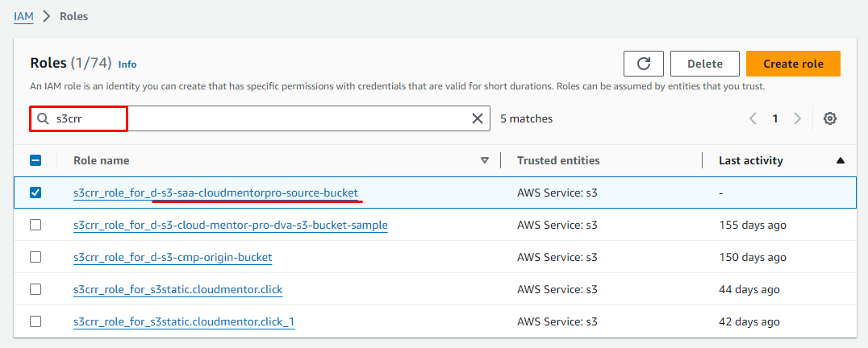
Task: Click the refresh roles icon button
Action: 643,64
